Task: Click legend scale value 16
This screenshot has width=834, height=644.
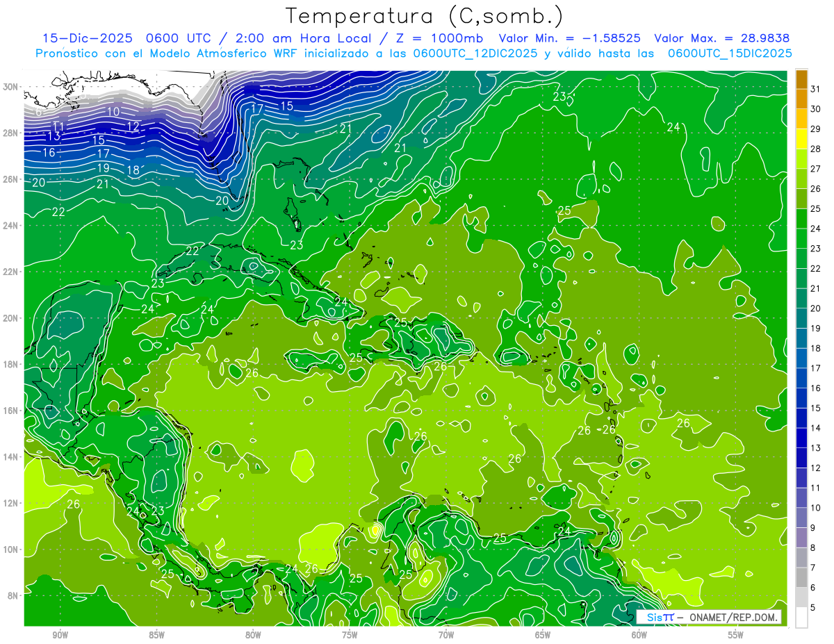Action: pyautogui.click(x=815, y=388)
